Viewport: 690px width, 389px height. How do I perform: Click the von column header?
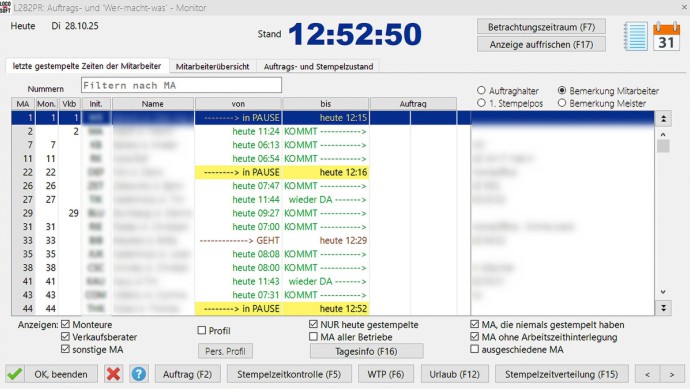238,104
